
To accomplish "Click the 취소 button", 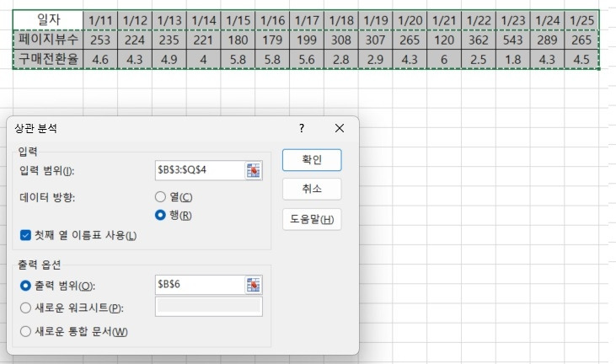I will coord(312,189).
